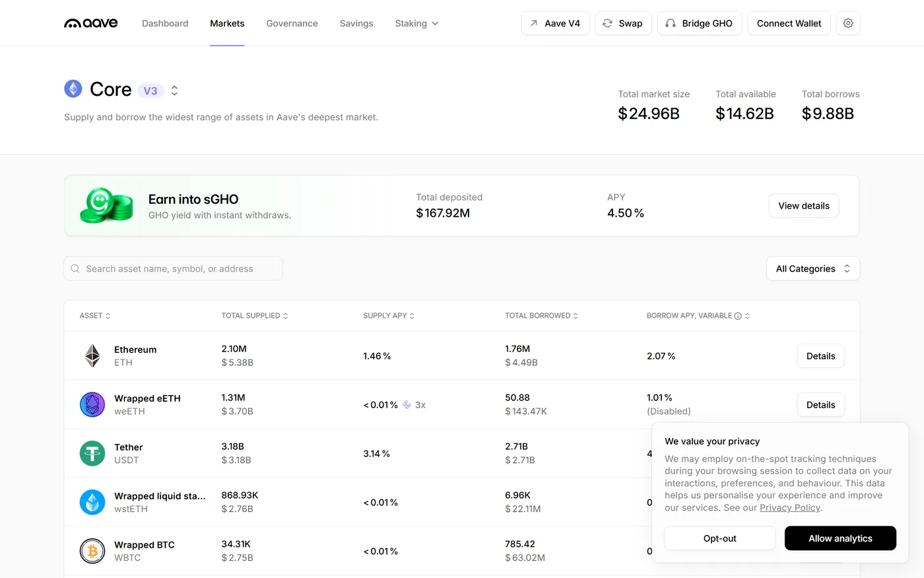Image resolution: width=924 pixels, height=578 pixels.
Task: Click the Tether asset name
Action: click(129, 447)
